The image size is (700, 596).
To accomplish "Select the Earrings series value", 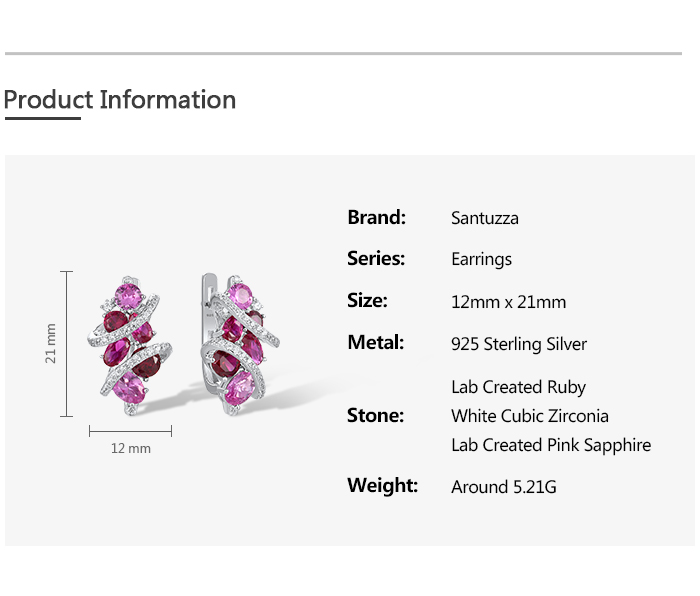I will (481, 260).
